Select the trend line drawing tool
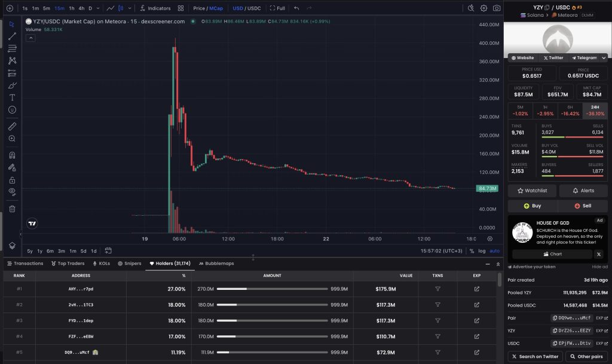This screenshot has width=612, height=364. (x=12, y=36)
